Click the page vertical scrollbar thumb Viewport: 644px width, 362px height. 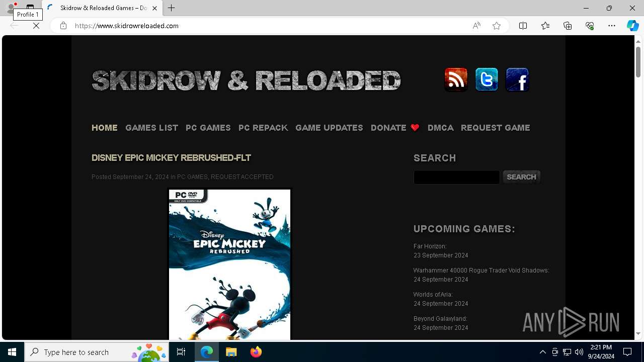coord(638,62)
